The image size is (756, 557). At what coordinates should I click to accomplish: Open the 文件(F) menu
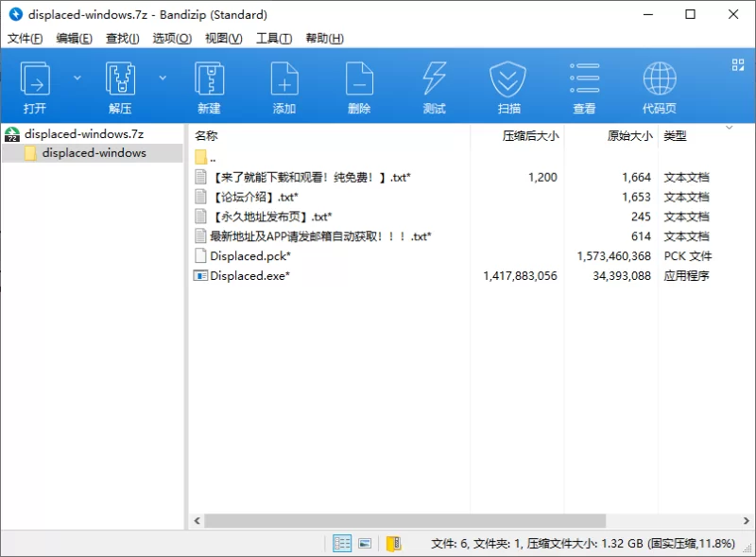pos(25,38)
